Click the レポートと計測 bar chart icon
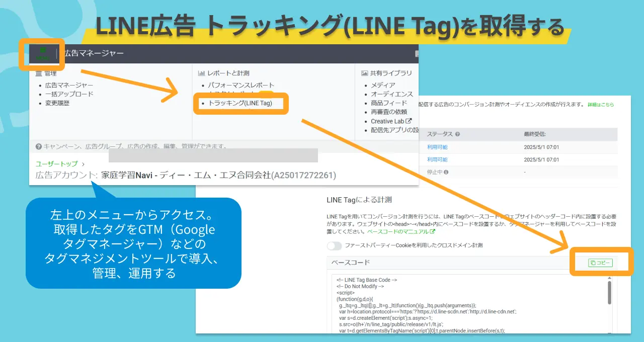The image size is (644, 342). [201, 73]
